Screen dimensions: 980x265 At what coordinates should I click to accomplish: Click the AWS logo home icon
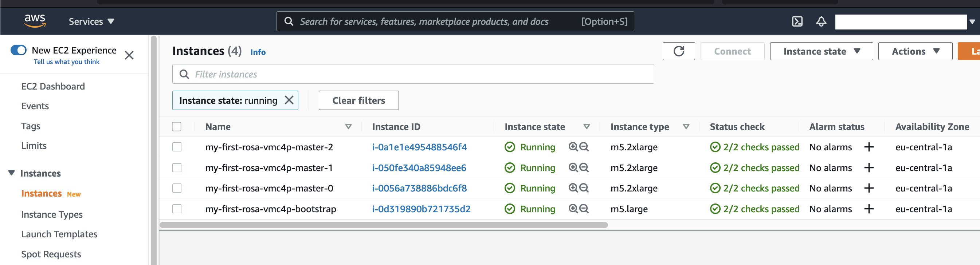pos(35,21)
